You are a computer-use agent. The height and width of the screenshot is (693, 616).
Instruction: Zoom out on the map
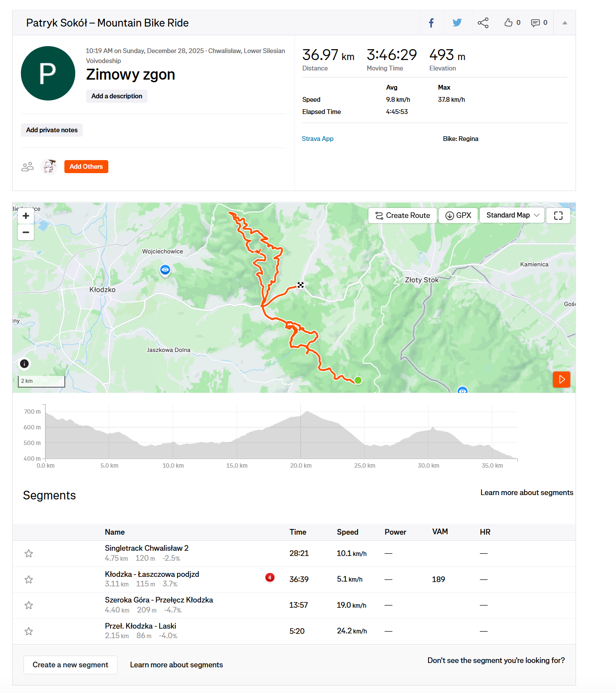pyautogui.click(x=26, y=232)
